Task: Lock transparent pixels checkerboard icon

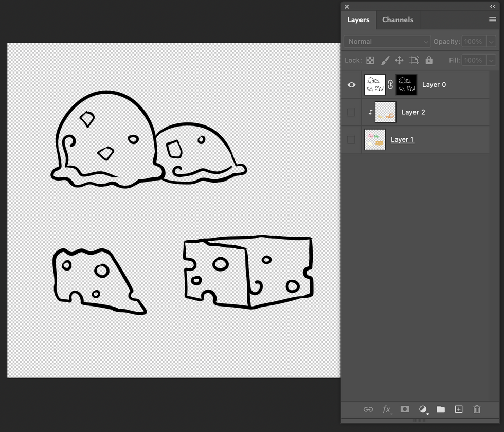Action: 370,60
